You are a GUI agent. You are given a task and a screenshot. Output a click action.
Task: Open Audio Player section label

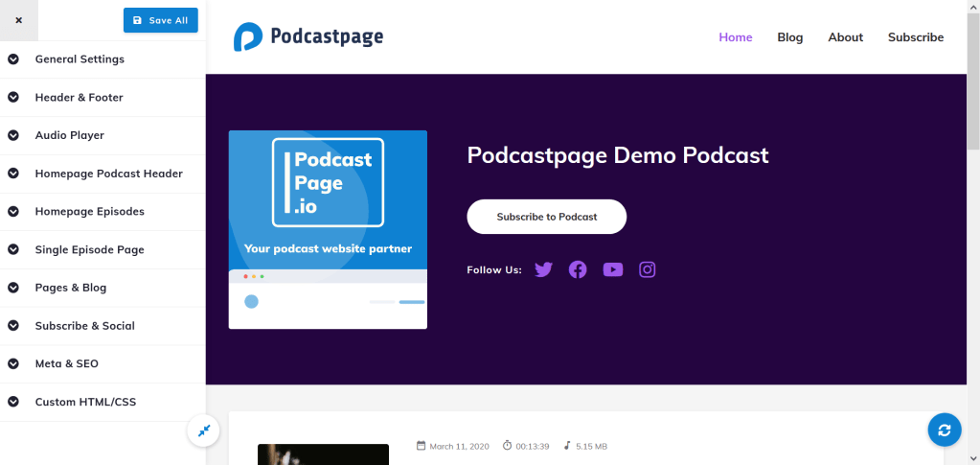click(69, 135)
